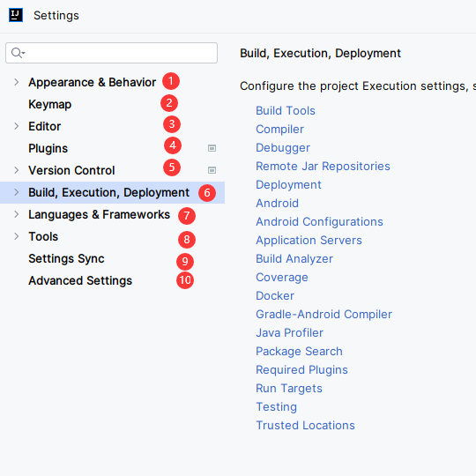Open the Java Profiler link
The width and height of the screenshot is (476, 476).
pos(290,332)
